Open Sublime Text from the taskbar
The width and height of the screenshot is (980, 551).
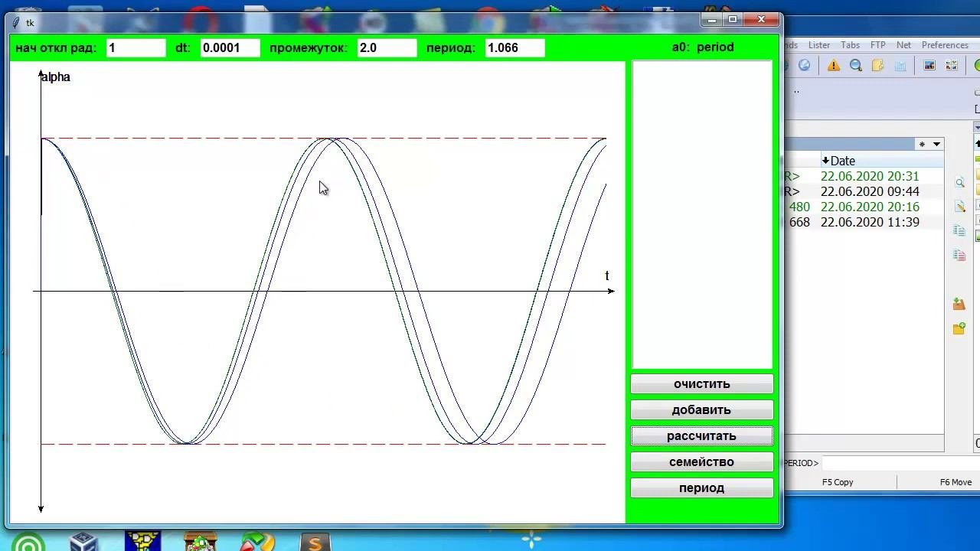[x=315, y=542]
